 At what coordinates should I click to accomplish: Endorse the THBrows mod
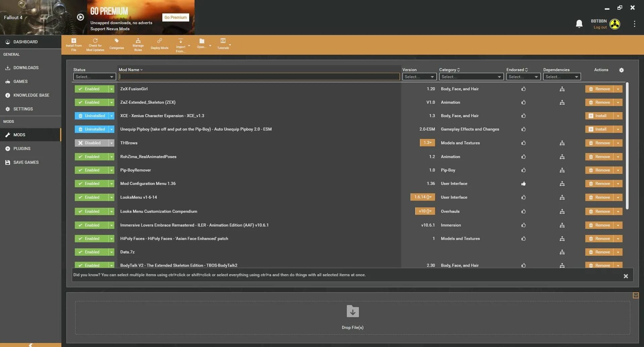point(524,143)
